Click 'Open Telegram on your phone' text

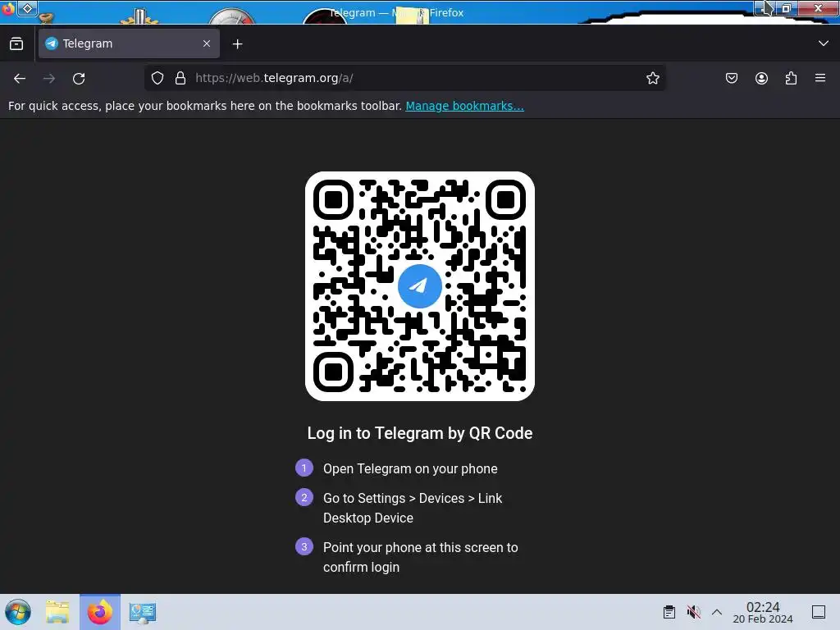(410, 468)
